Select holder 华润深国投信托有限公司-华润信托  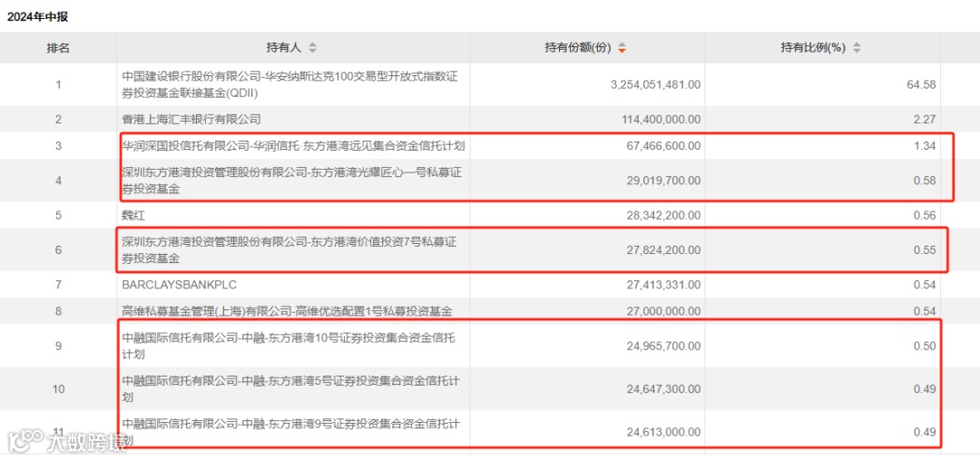tap(293, 146)
